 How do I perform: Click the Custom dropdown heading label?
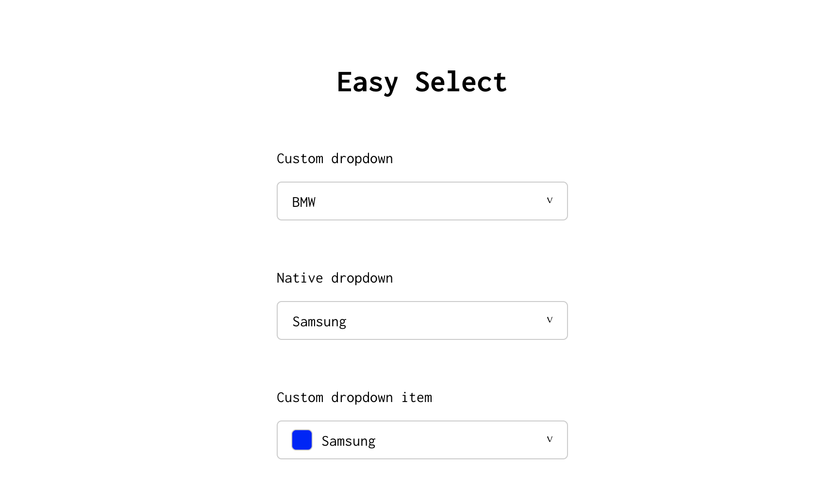[x=334, y=158]
